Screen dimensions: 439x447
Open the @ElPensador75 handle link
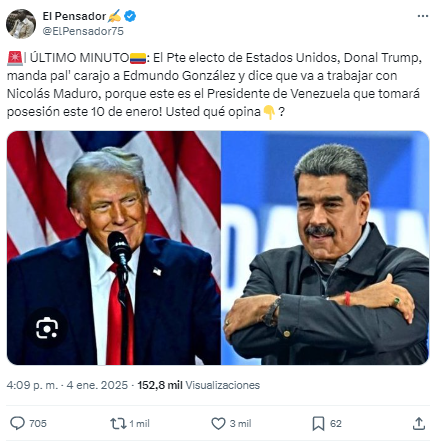83,31
